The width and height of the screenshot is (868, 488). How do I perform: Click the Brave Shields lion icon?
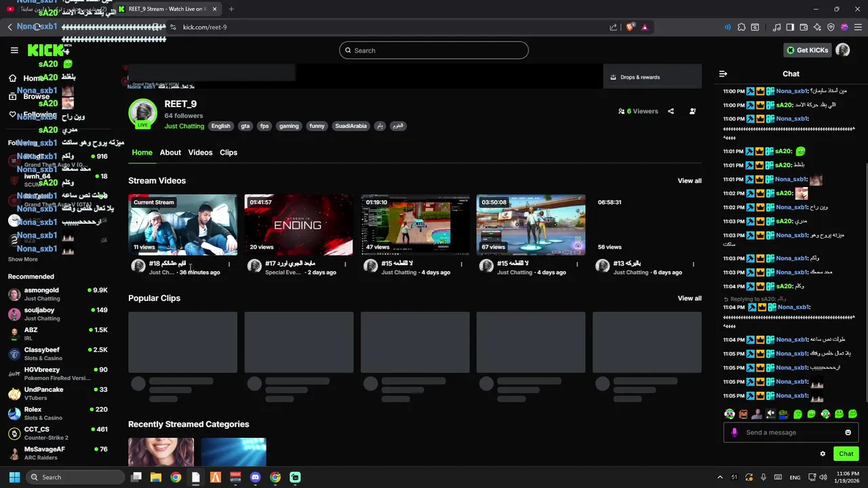[630, 27]
